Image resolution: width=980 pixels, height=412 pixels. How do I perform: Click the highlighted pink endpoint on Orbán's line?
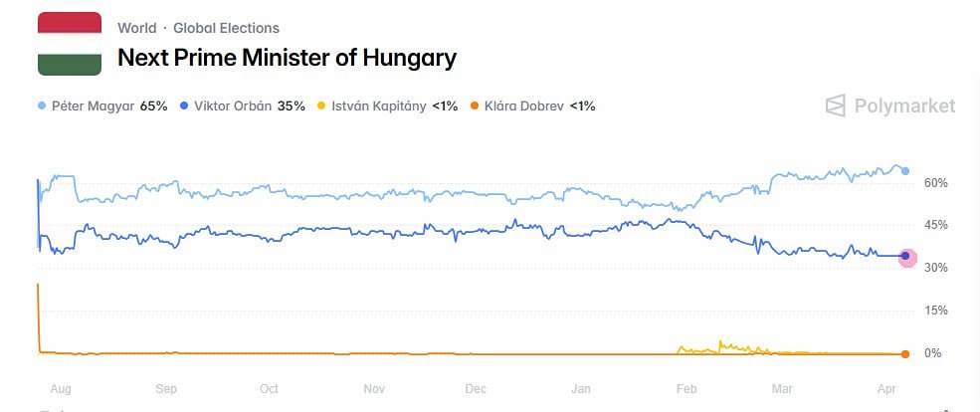[906, 257]
